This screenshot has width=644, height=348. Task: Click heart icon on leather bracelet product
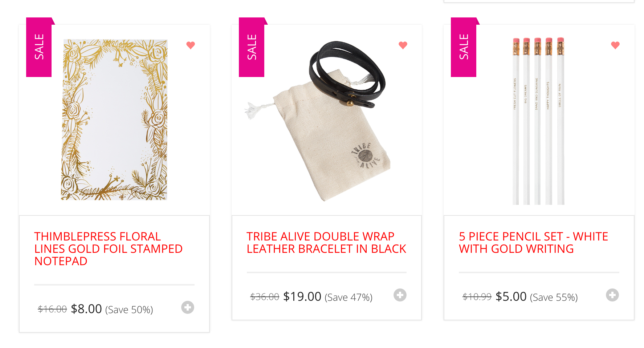coord(403,45)
